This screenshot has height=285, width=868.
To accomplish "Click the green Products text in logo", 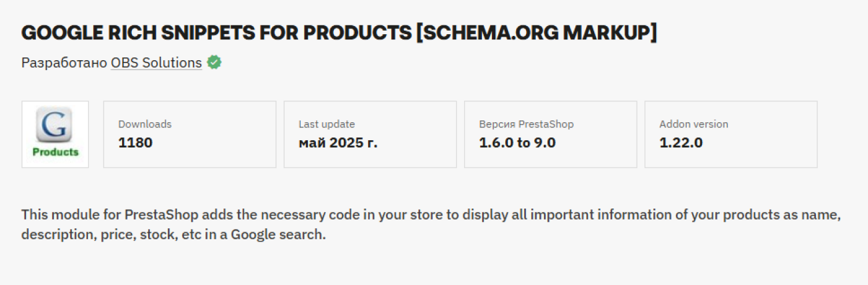I will coord(55,152).
